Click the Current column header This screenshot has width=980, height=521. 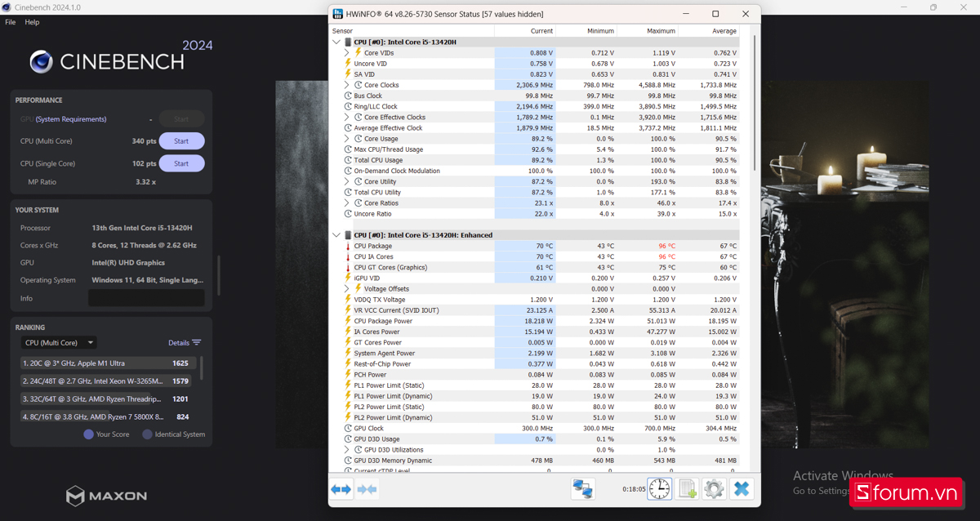pos(525,31)
